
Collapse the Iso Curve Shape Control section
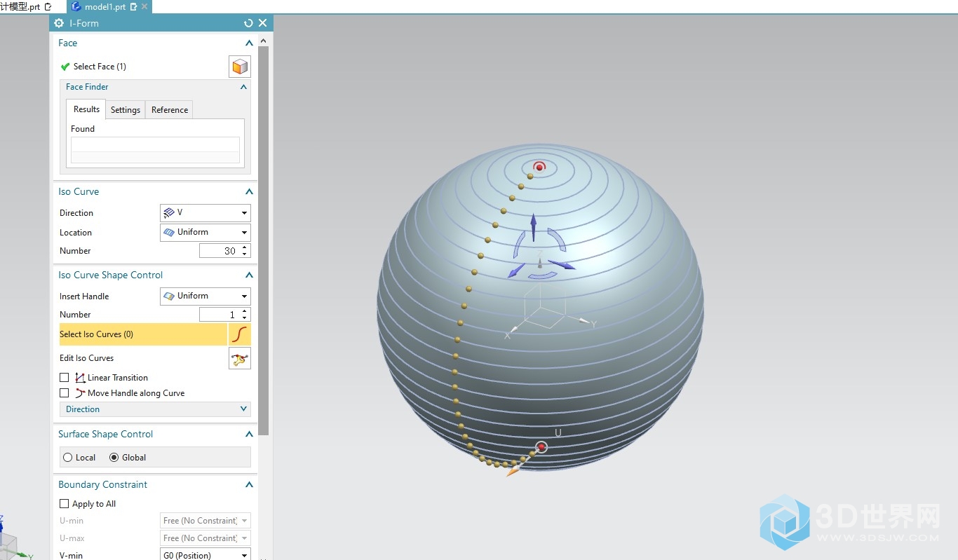click(x=249, y=275)
